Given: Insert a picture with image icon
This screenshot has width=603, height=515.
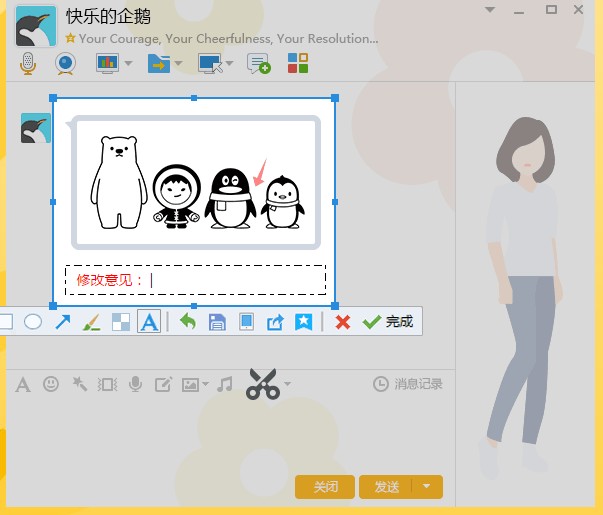Looking at the screenshot, I should (191, 384).
